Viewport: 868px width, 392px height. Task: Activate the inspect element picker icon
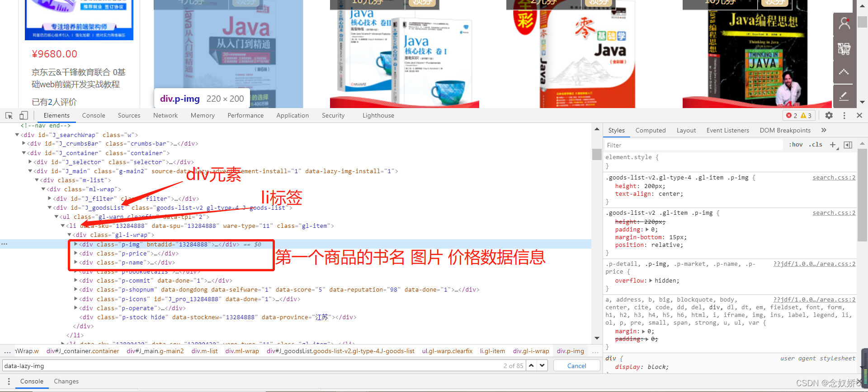click(9, 115)
